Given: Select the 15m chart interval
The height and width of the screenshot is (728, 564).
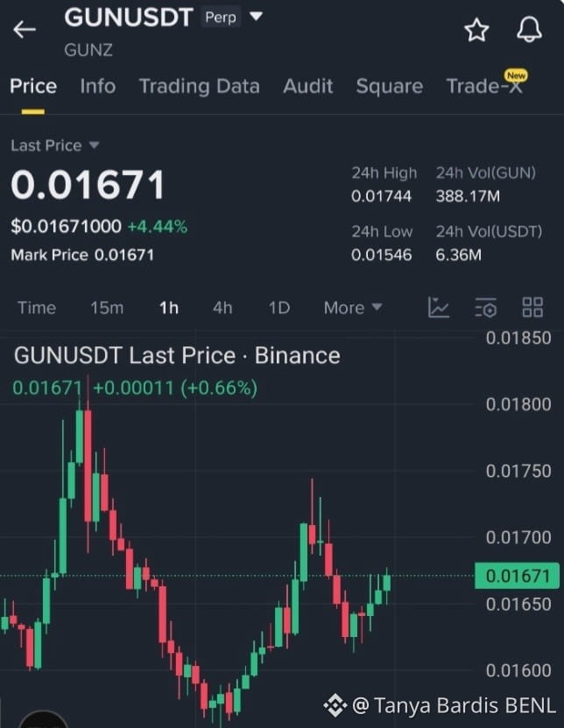Looking at the screenshot, I should [x=107, y=308].
